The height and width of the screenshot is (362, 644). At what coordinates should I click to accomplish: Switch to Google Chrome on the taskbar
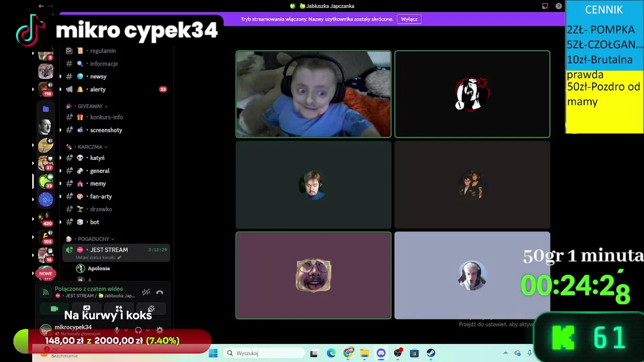pos(348,353)
